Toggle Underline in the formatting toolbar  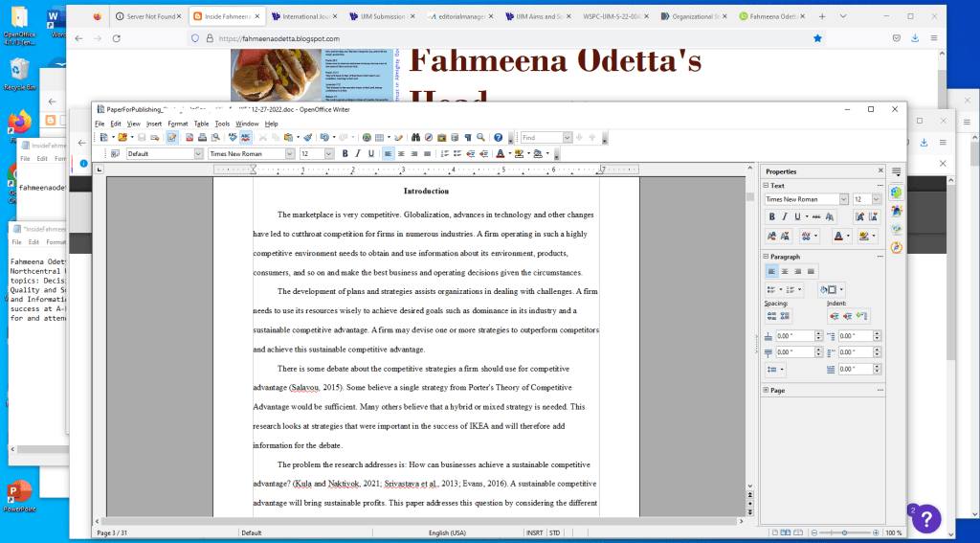tap(371, 153)
